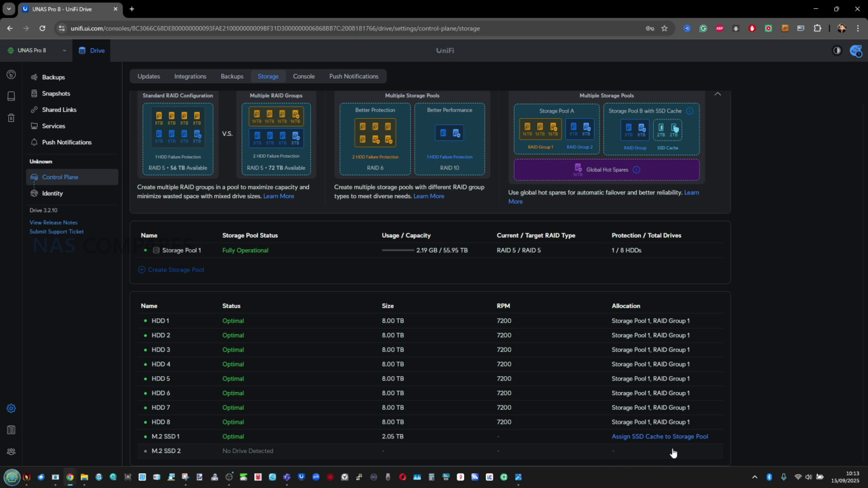Open the Bluetooth tray icon
The image size is (868, 488).
pyautogui.click(x=769, y=477)
